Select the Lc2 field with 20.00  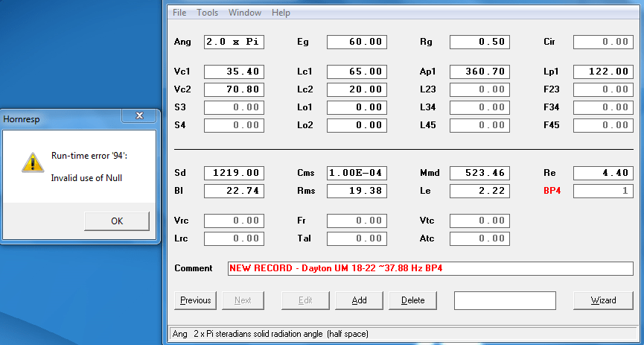357,89
